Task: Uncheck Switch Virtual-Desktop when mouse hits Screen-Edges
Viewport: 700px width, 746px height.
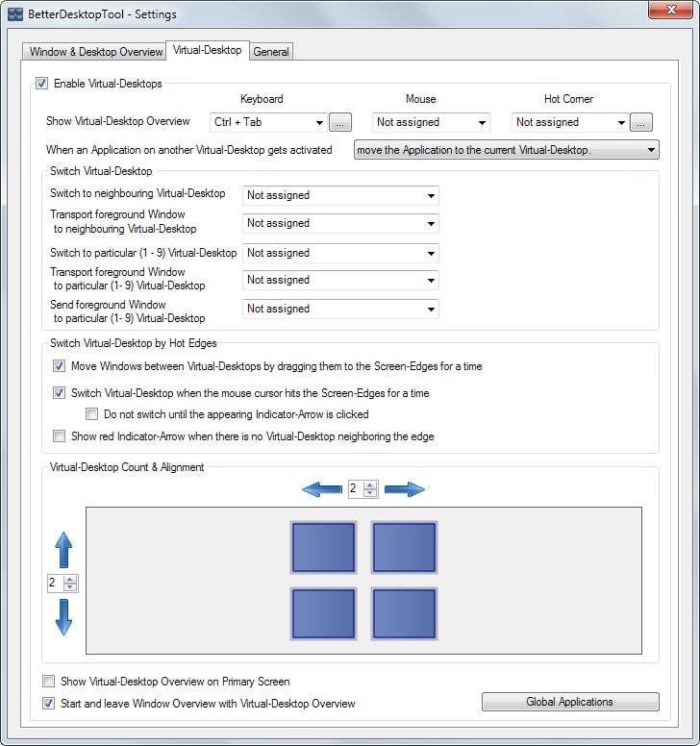Action: coord(59,393)
